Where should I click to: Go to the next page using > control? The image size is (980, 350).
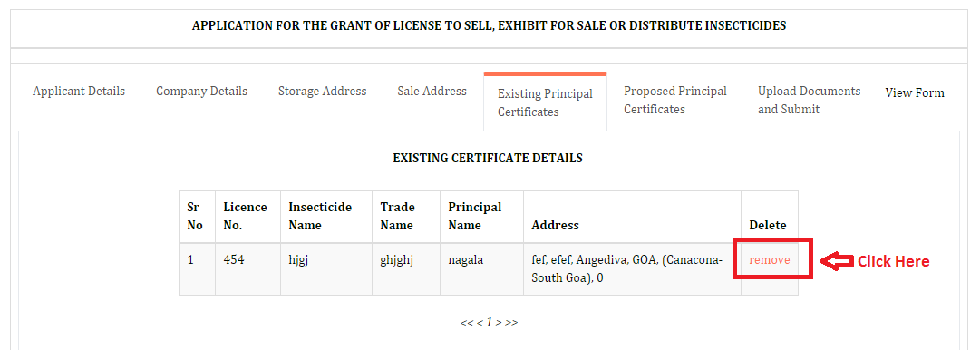500,323
